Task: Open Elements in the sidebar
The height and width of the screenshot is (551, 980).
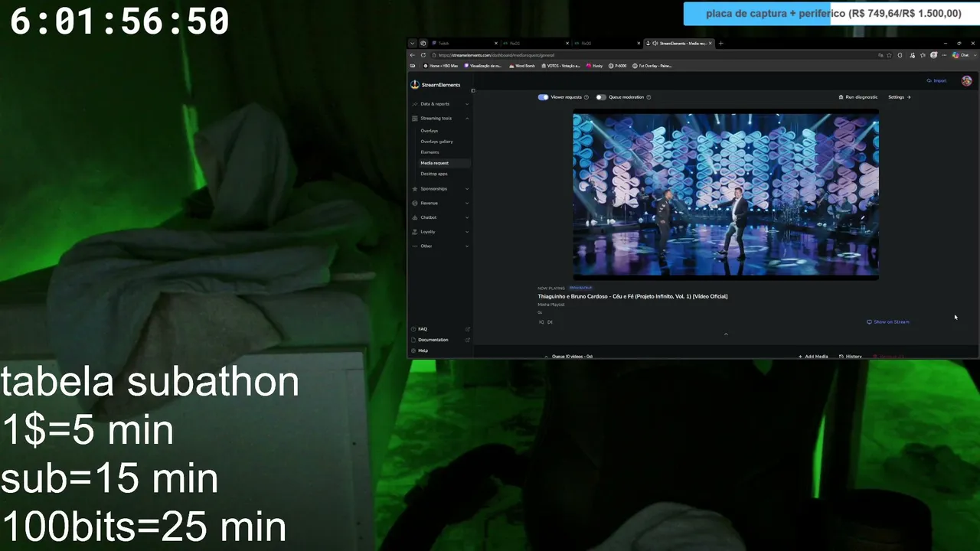Action: click(x=430, y=152)
